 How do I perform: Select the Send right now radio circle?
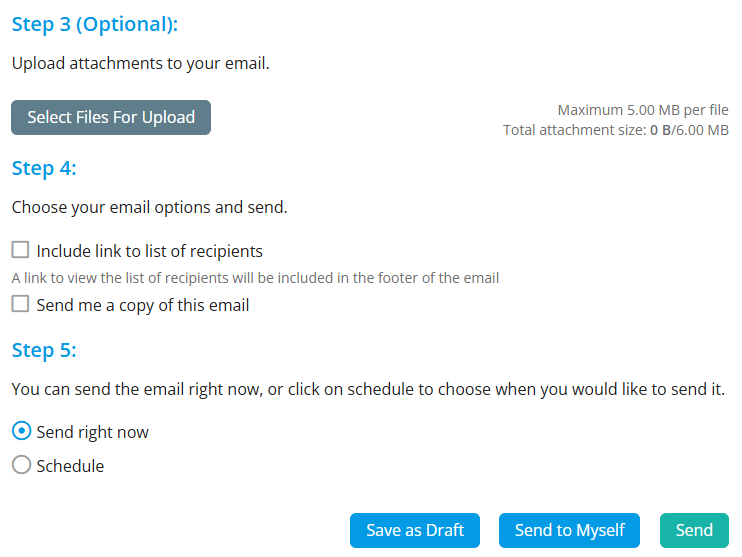21,432
